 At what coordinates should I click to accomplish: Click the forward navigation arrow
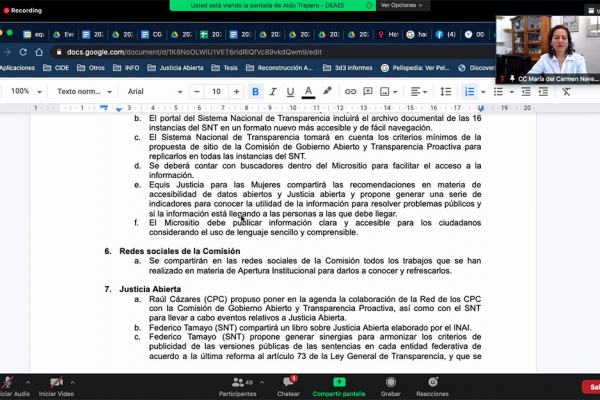pyautogui.click(x=7, y=52)
